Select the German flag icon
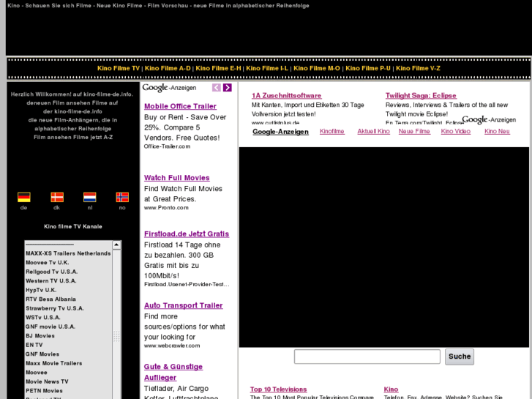The width and height of the screenshot is (532, 399). 24,197
